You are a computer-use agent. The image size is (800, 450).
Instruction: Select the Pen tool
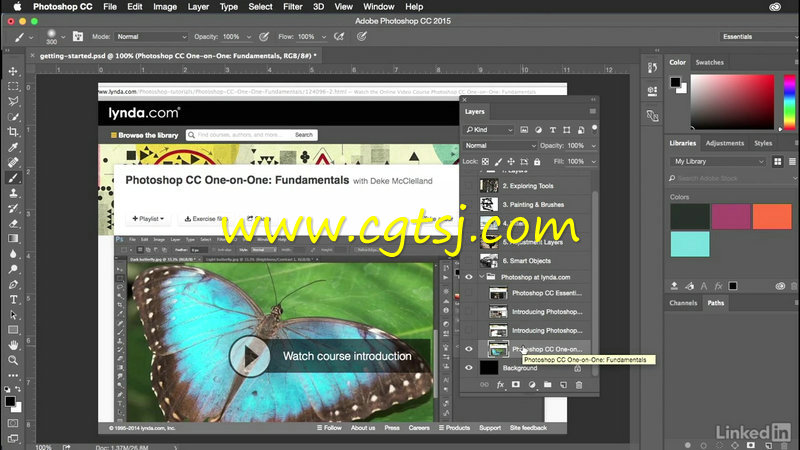coord(13,284)
